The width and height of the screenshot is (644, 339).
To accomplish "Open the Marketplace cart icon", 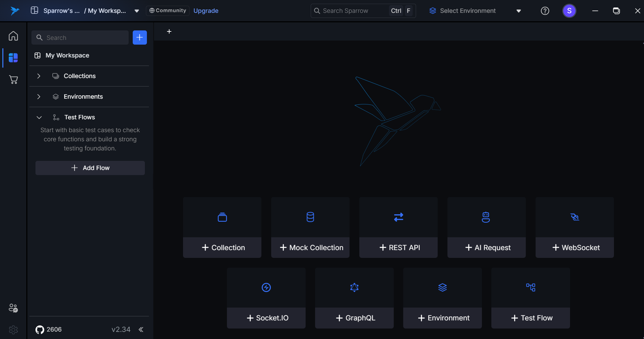I will point(13,80).
